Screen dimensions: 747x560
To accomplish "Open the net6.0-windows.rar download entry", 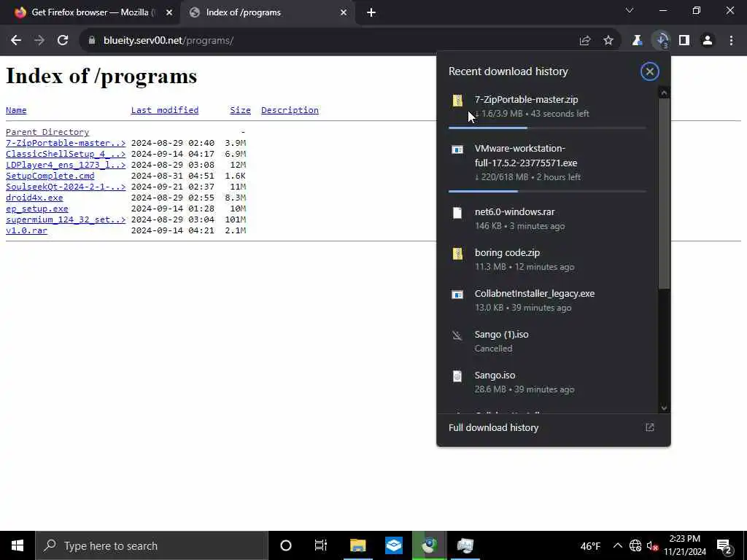I will (x=547, y=219).
